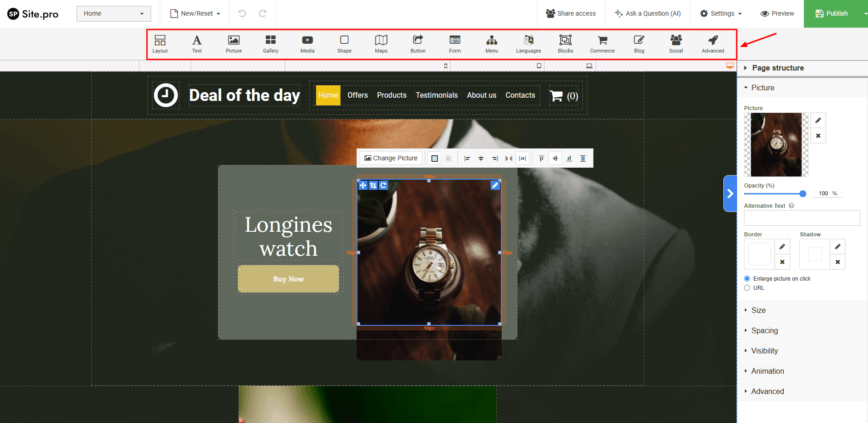The image size is (868, 423).
Task: Open the Home page dropdown
Action: [114, 13]
